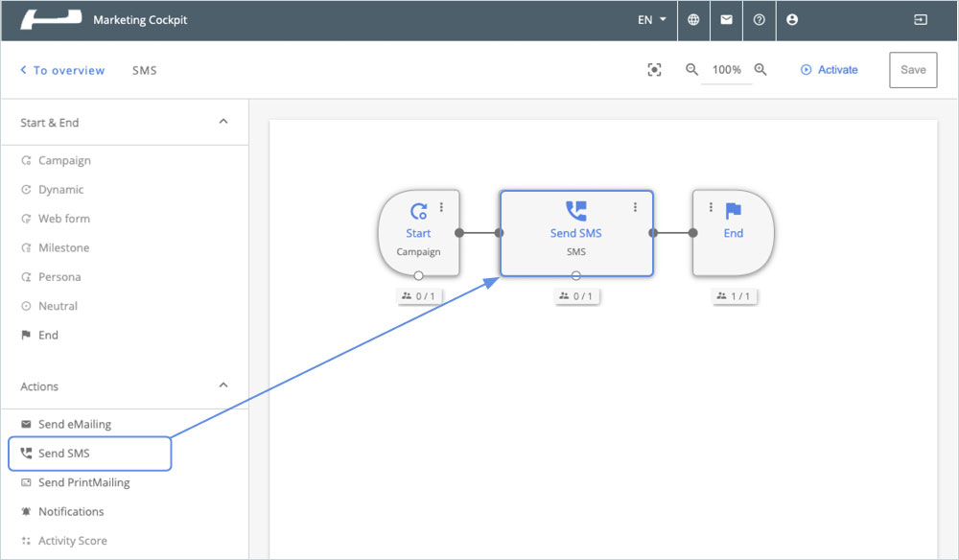Screen dimensions: 959x560
Task: Zoom out with the minus magnifier
Action: [691, 70]
